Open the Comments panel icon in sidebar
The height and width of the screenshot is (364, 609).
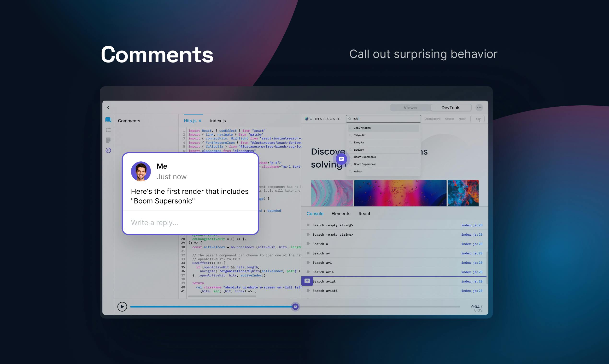click(x=108, y=120)
